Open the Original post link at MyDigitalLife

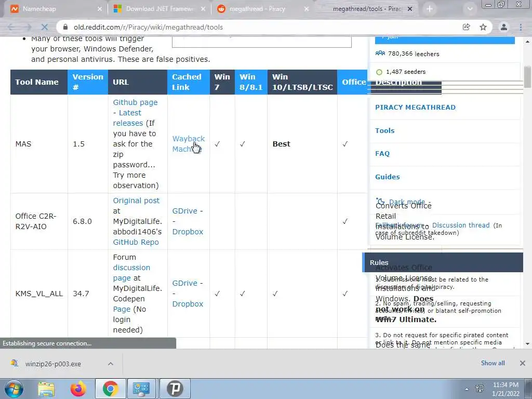point(136,201)
